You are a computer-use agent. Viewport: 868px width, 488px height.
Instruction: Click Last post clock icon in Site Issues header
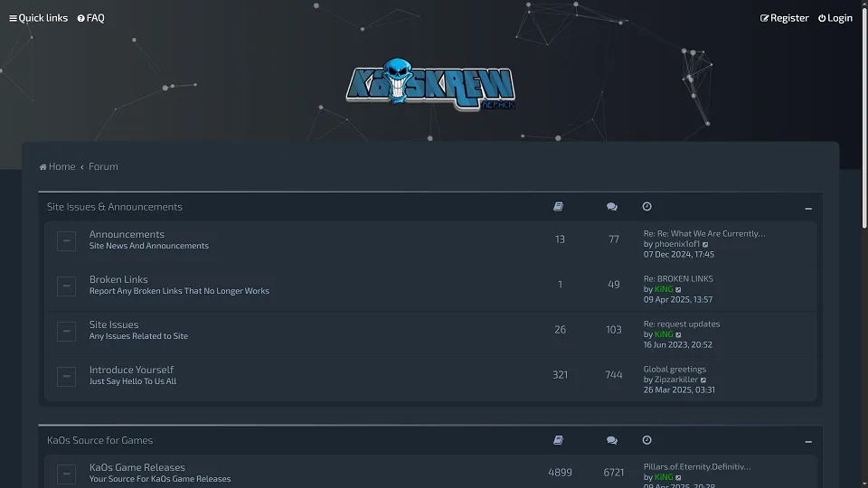[x=646, y=206]
